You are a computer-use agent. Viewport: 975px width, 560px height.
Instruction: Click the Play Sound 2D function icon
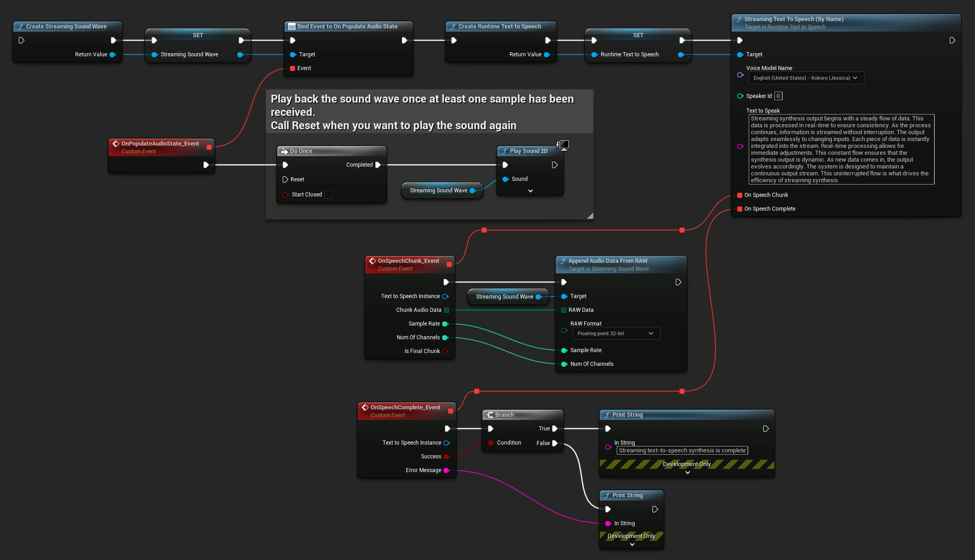point(504,151)
